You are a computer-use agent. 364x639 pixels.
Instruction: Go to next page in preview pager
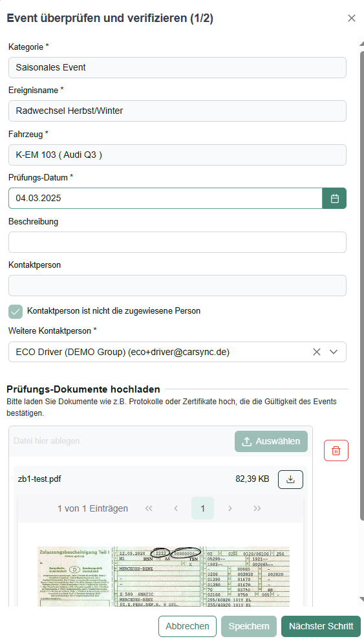pos(230,508)
